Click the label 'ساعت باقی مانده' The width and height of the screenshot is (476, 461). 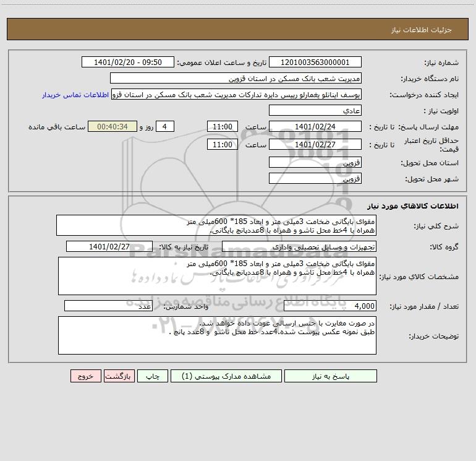[57, 127]
